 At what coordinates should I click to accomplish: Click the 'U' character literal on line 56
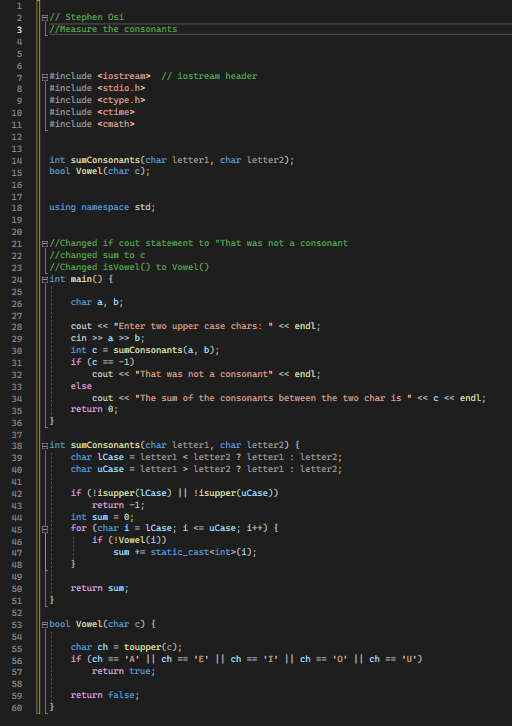(x=409, y=659)
